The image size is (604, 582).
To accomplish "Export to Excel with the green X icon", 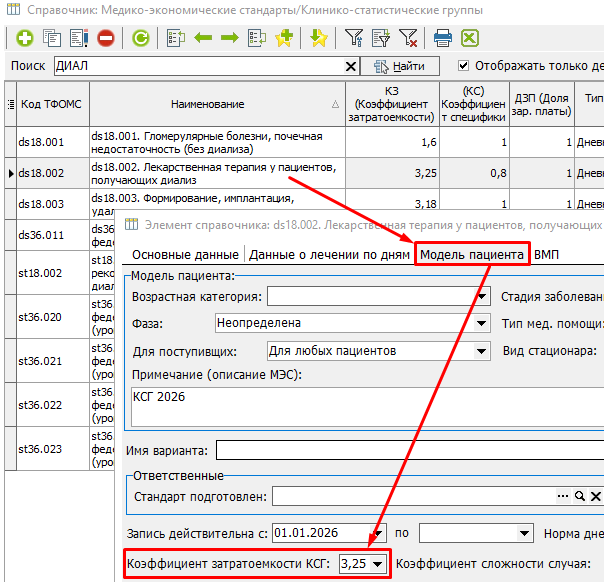I will tap(470, 38).
